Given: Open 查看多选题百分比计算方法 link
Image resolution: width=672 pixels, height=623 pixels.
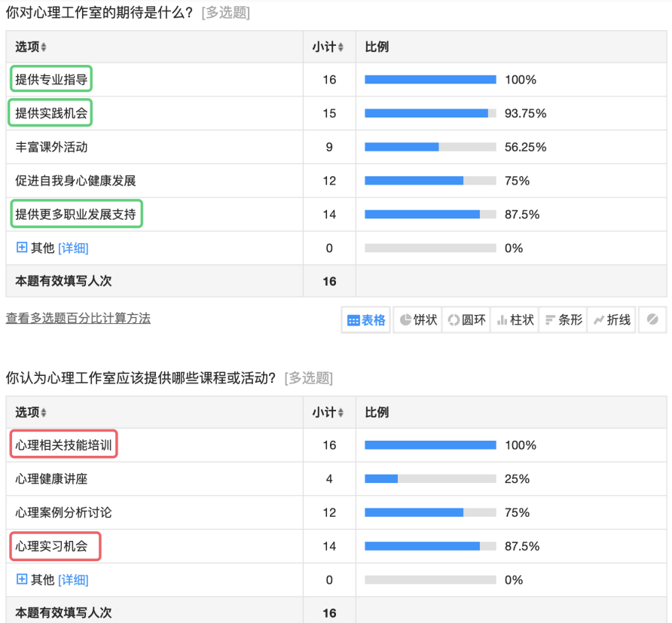Looking at the screenshot, I should [x=78, y=319].
